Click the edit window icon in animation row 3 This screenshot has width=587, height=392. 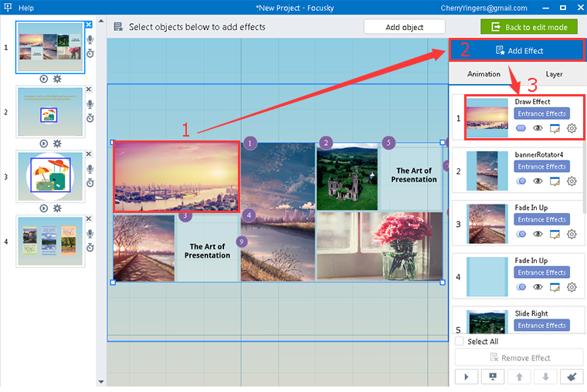click(x=555, y=234)
